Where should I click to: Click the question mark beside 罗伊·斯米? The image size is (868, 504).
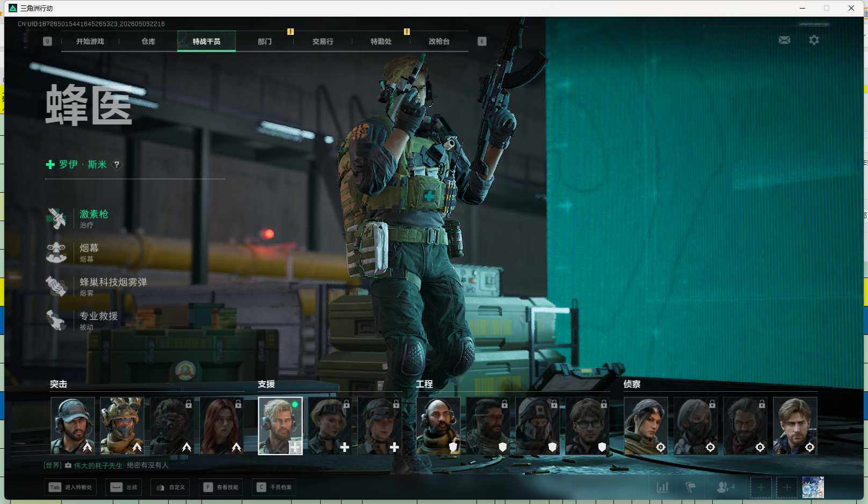(x=117, y=165)
